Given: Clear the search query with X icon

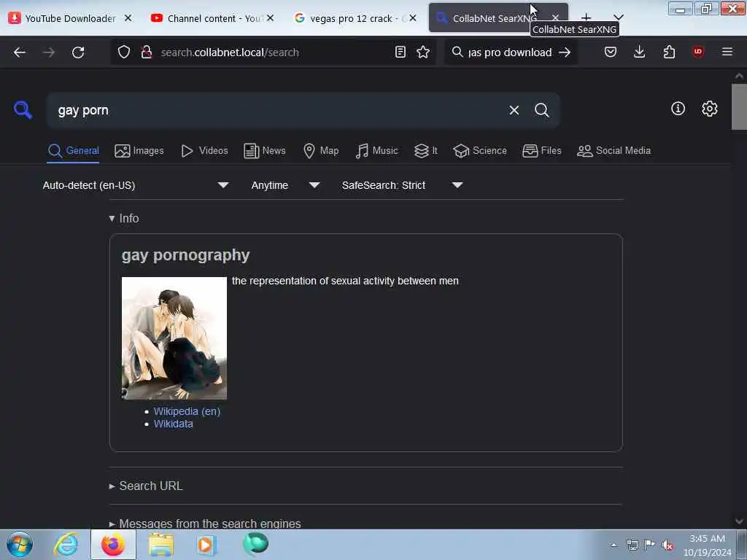Looking at the screenshot, I should pos(514,111).
